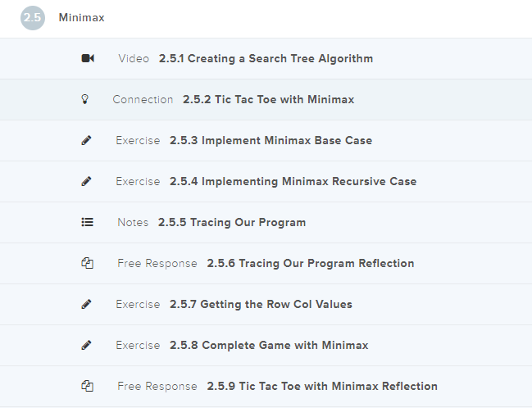
Task: Go to 2.5.3 Implement Minimax Base Case
Action: (271, 140)
